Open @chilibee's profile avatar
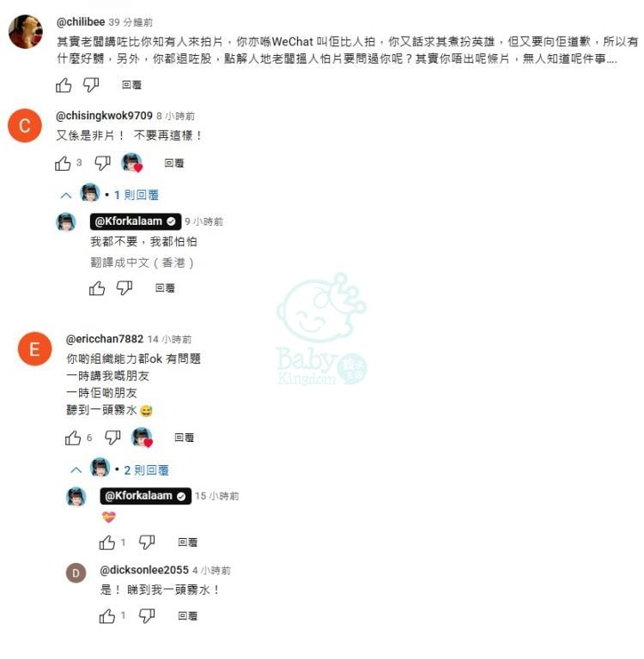The height and width of the screenshot is (659, 644). click(x=26, y=32)
